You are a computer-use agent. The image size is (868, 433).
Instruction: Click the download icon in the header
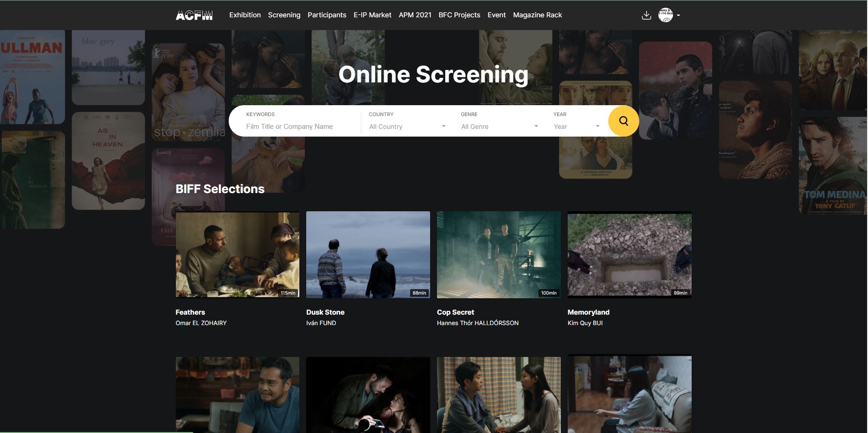646,15
